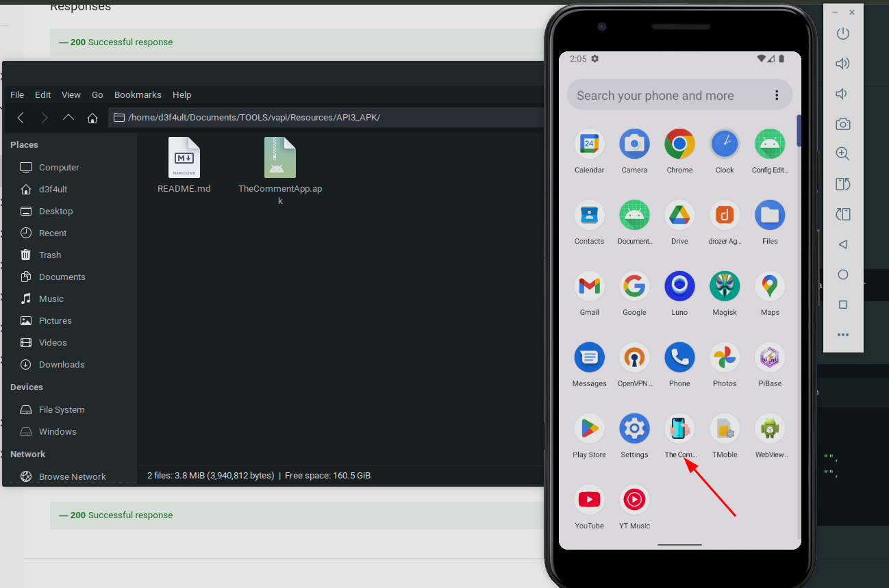Screen dimensions: 889x588
Task: Click the emulator power button
Action: [x=843, y=34]
